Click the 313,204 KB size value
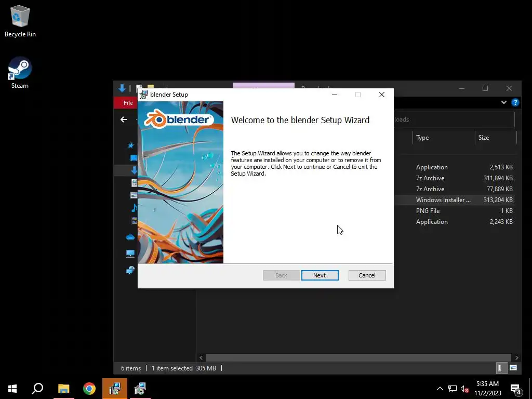The width and height of the screenshot is (532, 399). pos(498,200)
